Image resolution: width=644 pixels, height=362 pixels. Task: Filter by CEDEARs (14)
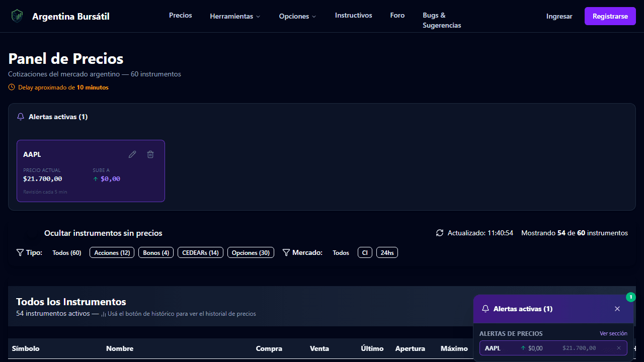200,252
